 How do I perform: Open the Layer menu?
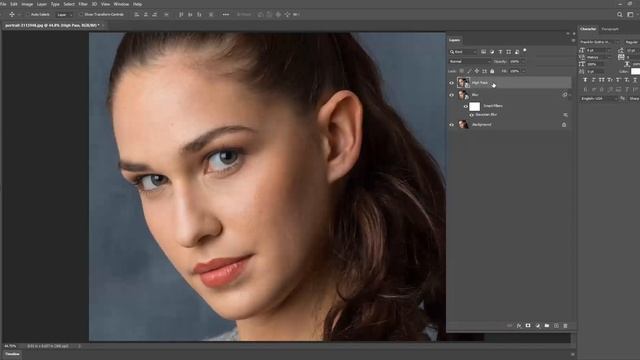click(42, 4)
